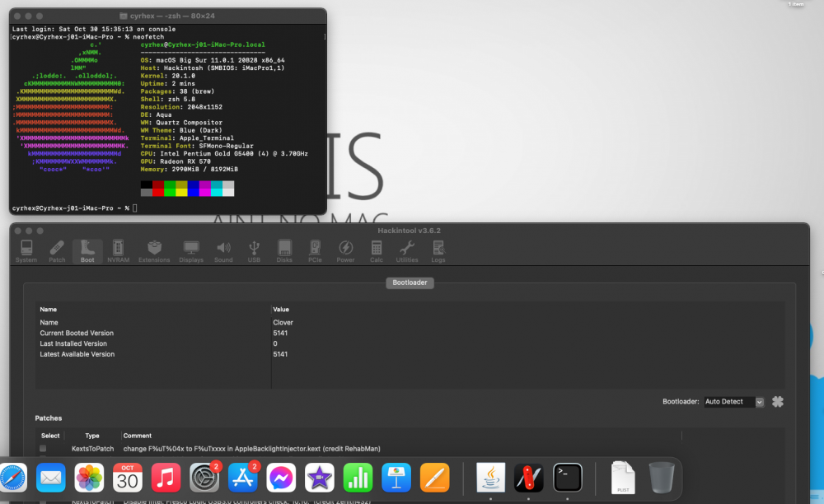Open the Java app in the Dock

tap(491, 478)
